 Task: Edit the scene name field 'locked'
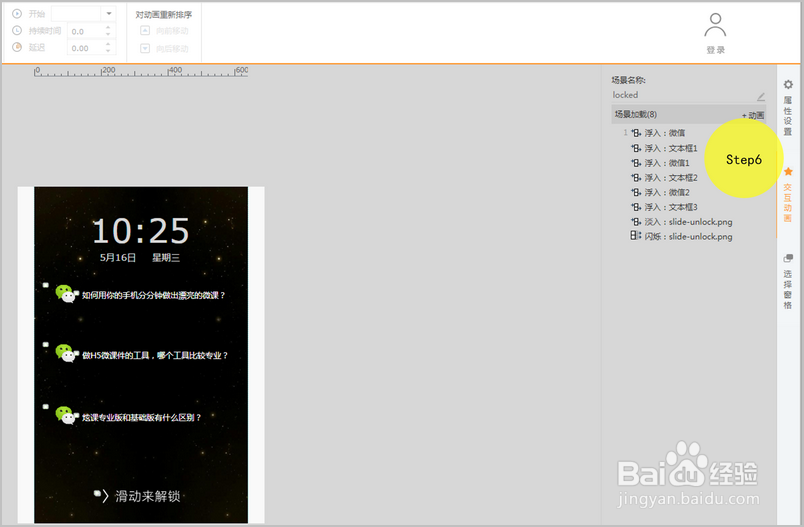pos(684,95)
